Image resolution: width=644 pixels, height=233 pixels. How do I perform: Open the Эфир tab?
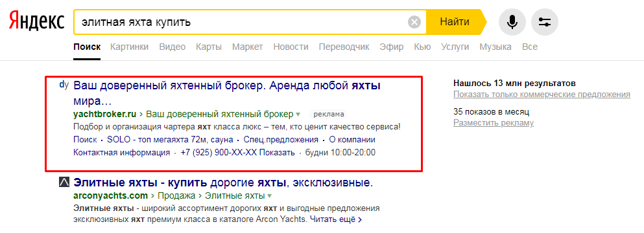tap(392, 47)
